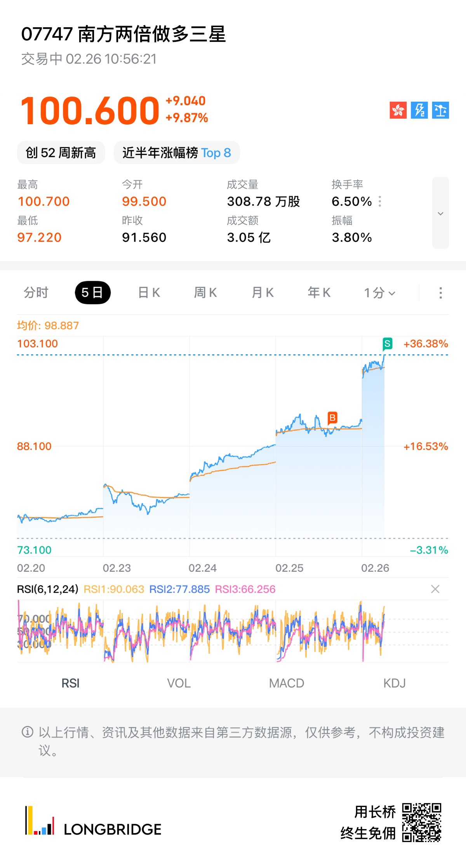The height and width of the screenshot is (868, 466).
Task: Click the info icon beside disclaimer
Action: point(27,732)
